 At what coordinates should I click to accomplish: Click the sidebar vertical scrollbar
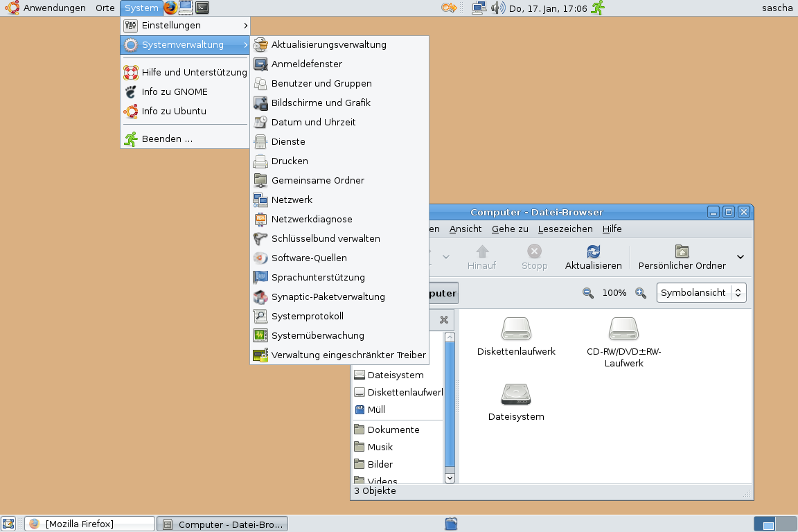pos(450,402)
